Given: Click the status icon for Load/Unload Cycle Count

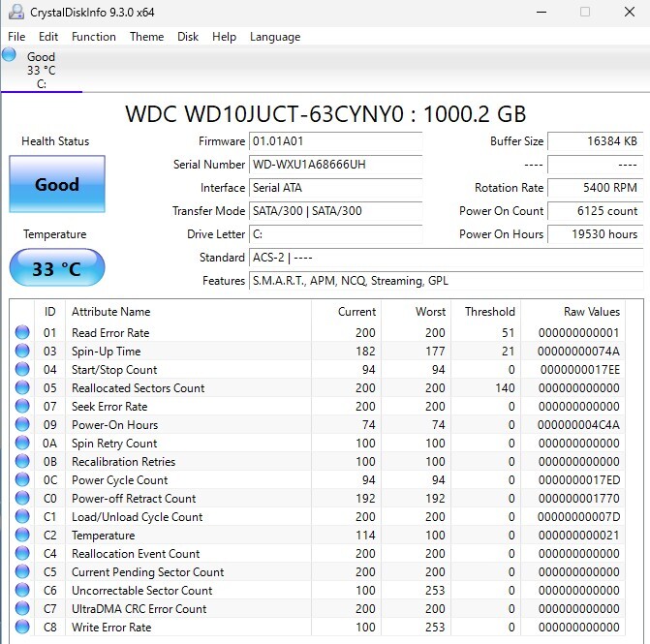Looking at the screenshot, I should [22, 516].
